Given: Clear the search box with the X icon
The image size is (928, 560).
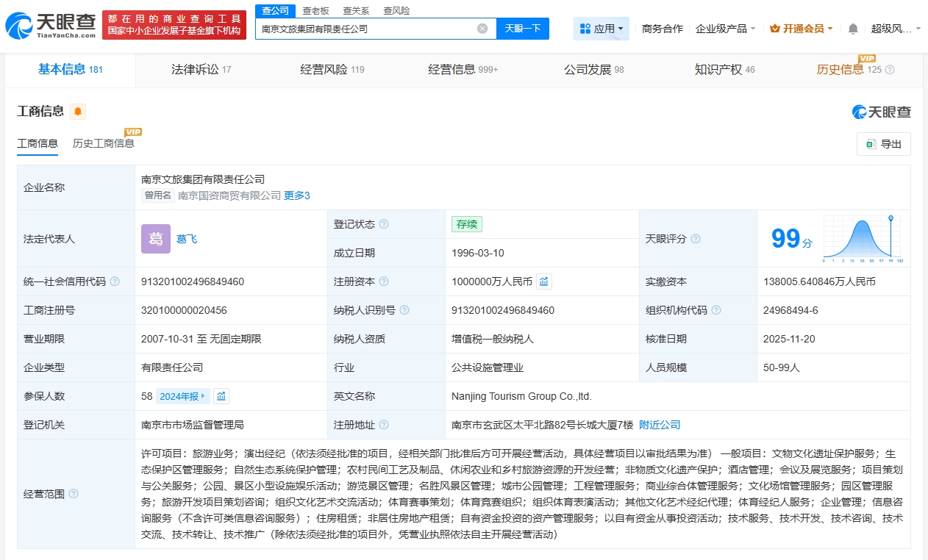Looking at the screenshot, I should (x=483, y=28).
